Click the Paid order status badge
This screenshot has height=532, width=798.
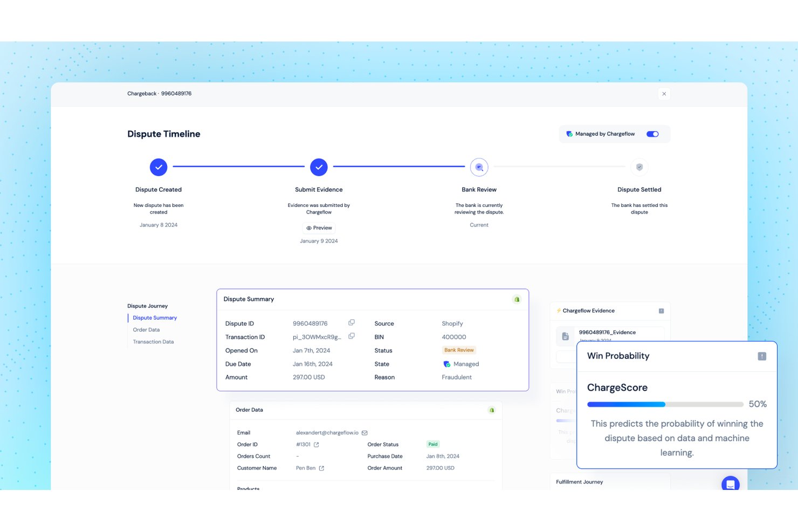[x=433, y=445]
